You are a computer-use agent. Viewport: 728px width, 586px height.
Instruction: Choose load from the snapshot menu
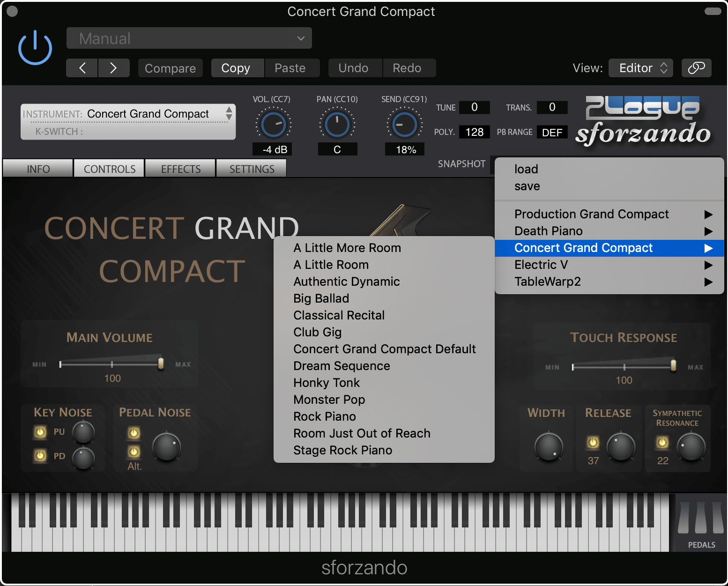pos(609,169)
